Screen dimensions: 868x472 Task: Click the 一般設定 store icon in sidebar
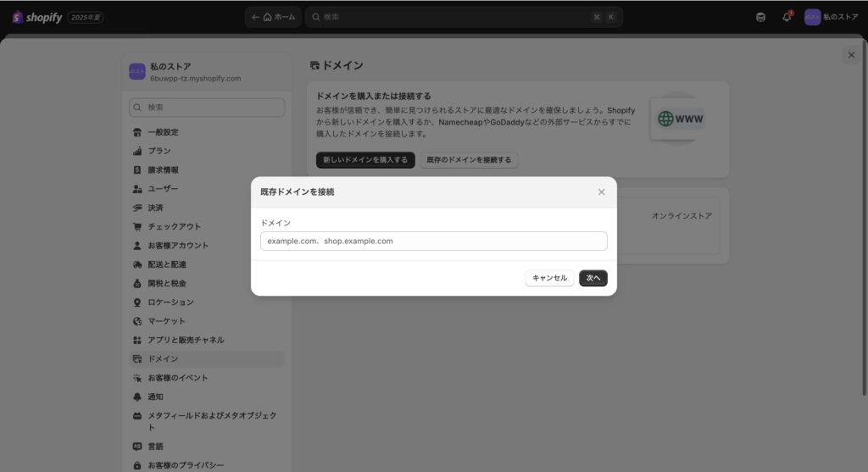click(137, 132)
